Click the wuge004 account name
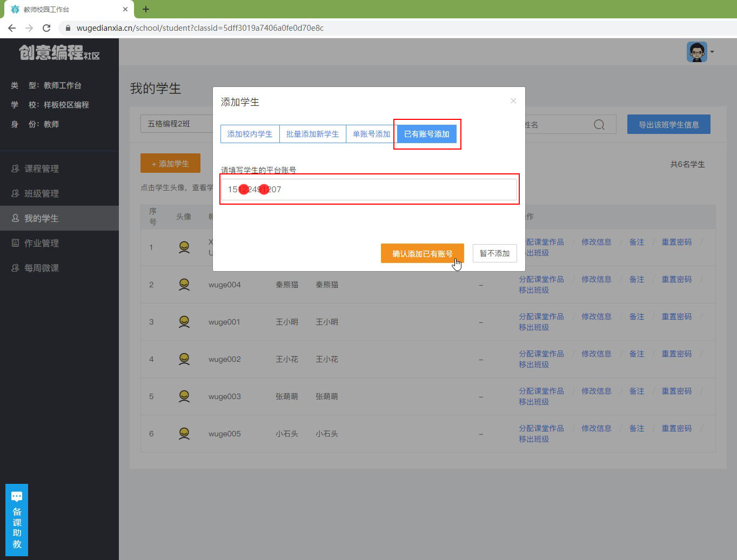 (x=225, y=285)
